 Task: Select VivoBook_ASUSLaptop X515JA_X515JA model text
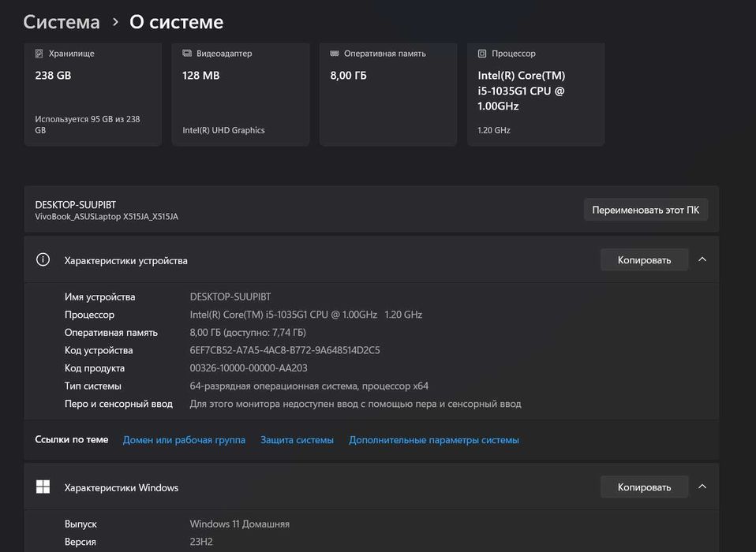tap(107, 217)
